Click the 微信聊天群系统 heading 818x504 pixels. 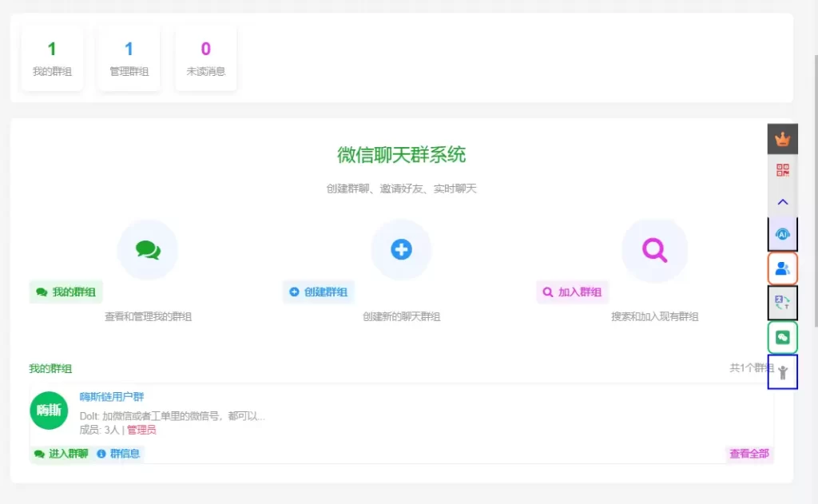[x=401, y=155]
